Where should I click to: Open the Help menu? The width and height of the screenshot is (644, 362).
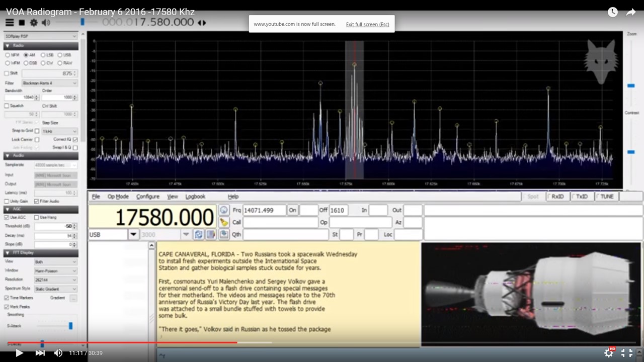tap(233, 197)
